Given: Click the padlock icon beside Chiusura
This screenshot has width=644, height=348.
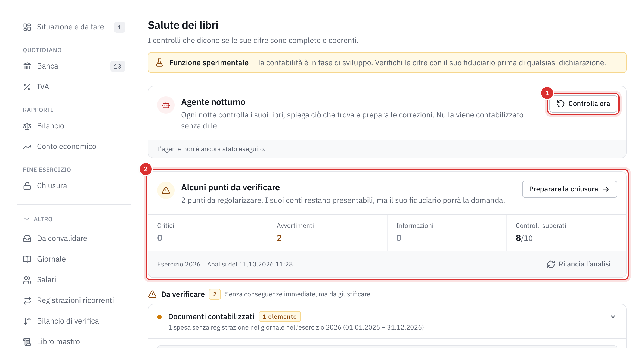Looking at the screenshot, I should tap(27, 186).
